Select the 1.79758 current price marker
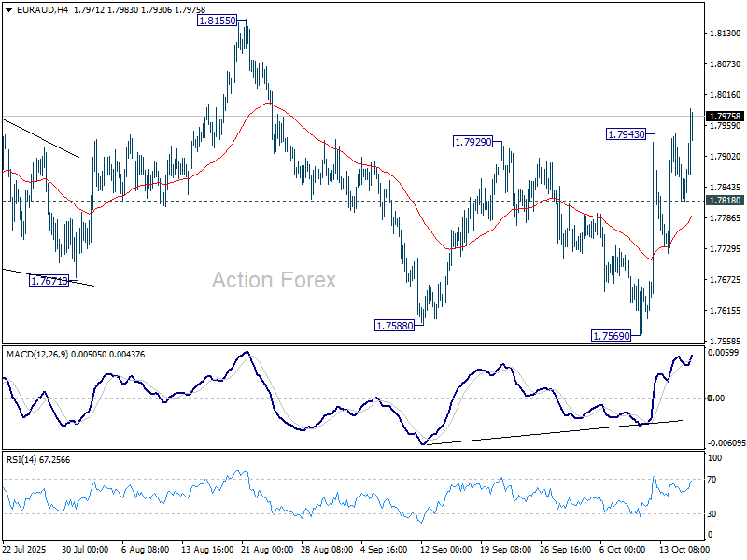Image resolution: width=747 pixels, height=560 pixels. (x=725, y=117)
